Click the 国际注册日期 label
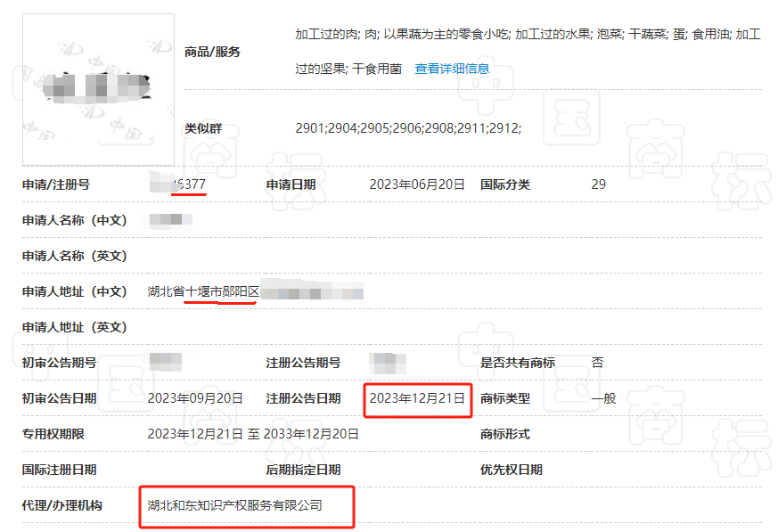 pyautogui.click(x=59, y=470)
